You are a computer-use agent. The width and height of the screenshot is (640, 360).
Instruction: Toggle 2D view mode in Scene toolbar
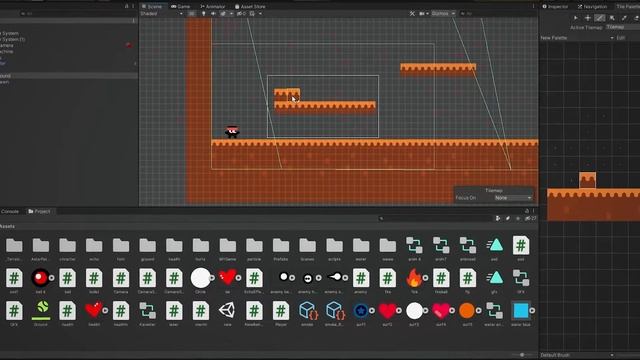point(191,13)
